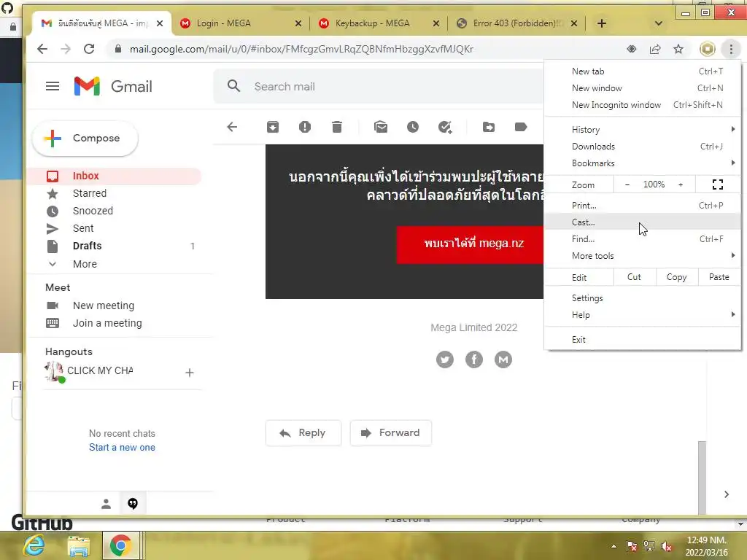This screenshot has height=560, width=747.
Task: Show side panel arrow at right
Action: pos(726,494)
